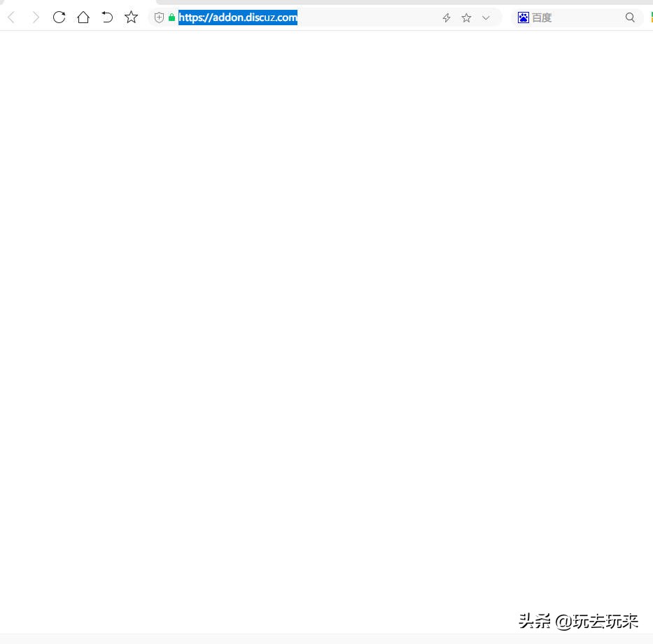Go back using the back navigation arrow
The image size is (653, 644).
(x=11, y=17)
